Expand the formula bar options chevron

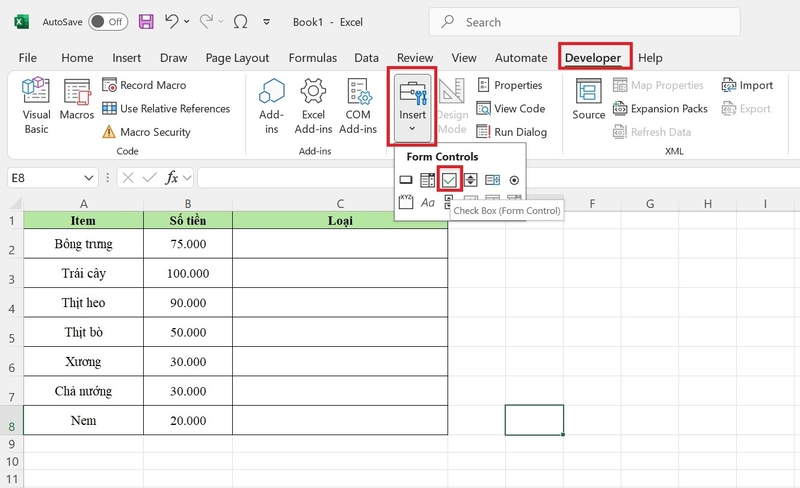coord(187,178)
